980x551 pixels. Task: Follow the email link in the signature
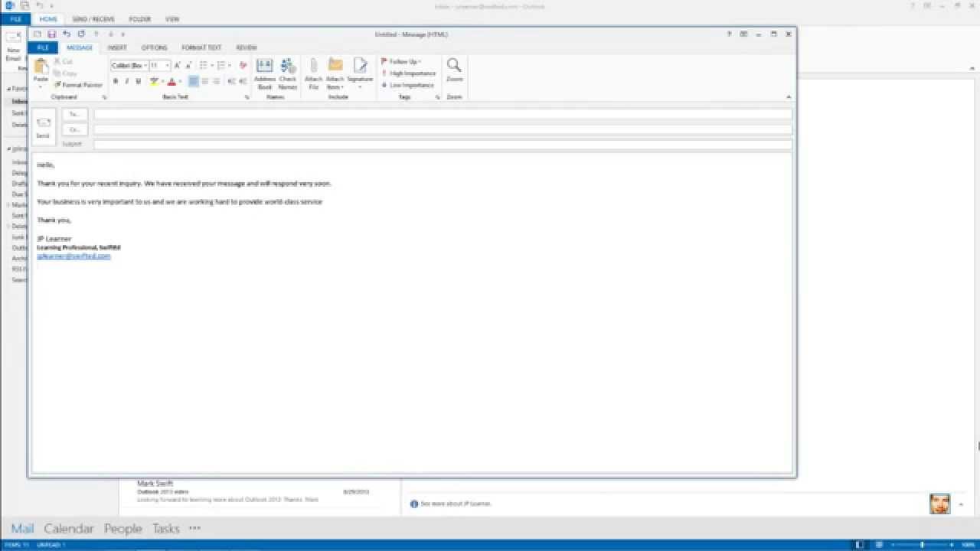[73, 256]
